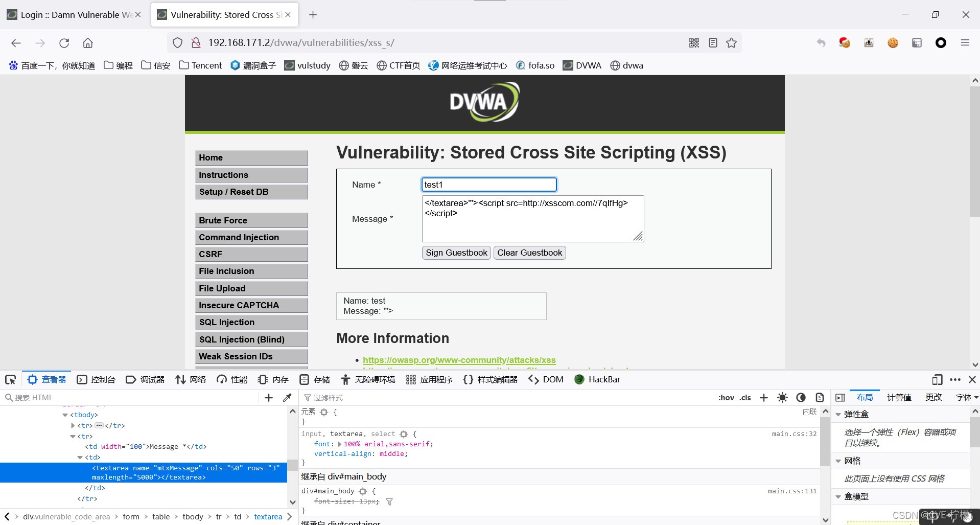The width and height of the screenshot is (980, 525).
Task: Collapse the second tr node
Action: (x=73, y=437)
